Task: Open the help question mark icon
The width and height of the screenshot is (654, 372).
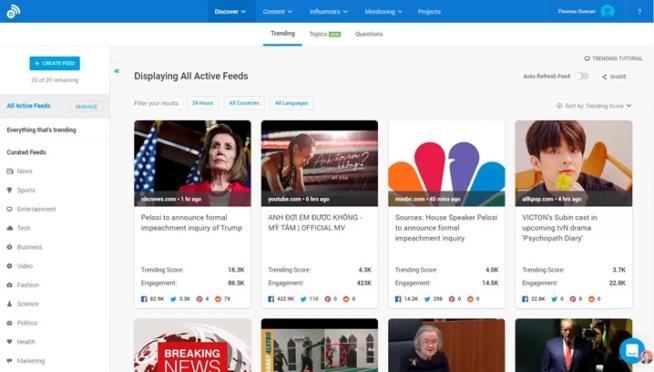Action: [x=639, y=12]
